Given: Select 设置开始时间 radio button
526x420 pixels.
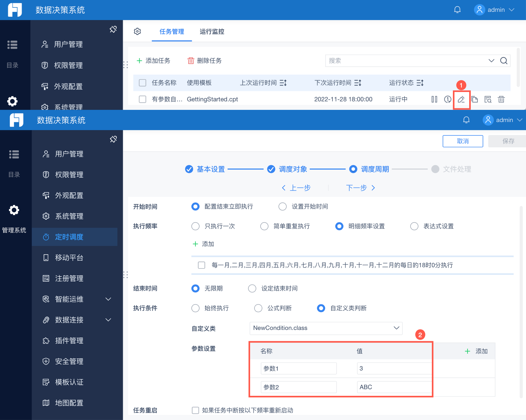Looking at the screenshot, I should point(282,207).
